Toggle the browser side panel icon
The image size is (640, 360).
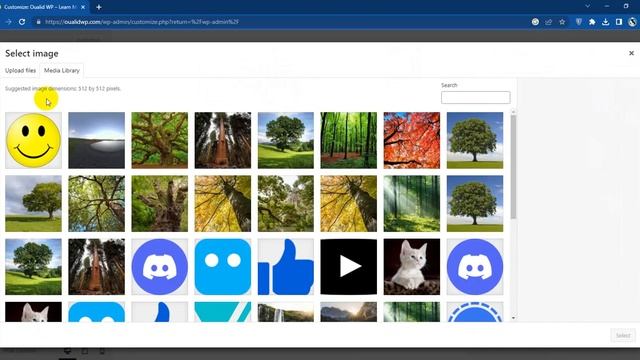[619, 22]
